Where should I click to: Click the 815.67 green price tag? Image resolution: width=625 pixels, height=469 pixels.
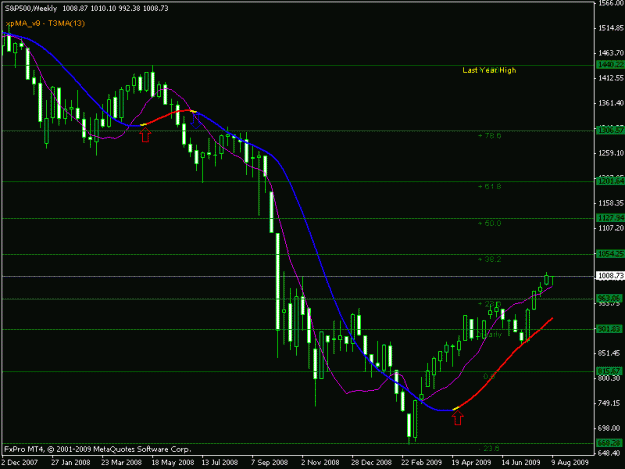point(609,371)
